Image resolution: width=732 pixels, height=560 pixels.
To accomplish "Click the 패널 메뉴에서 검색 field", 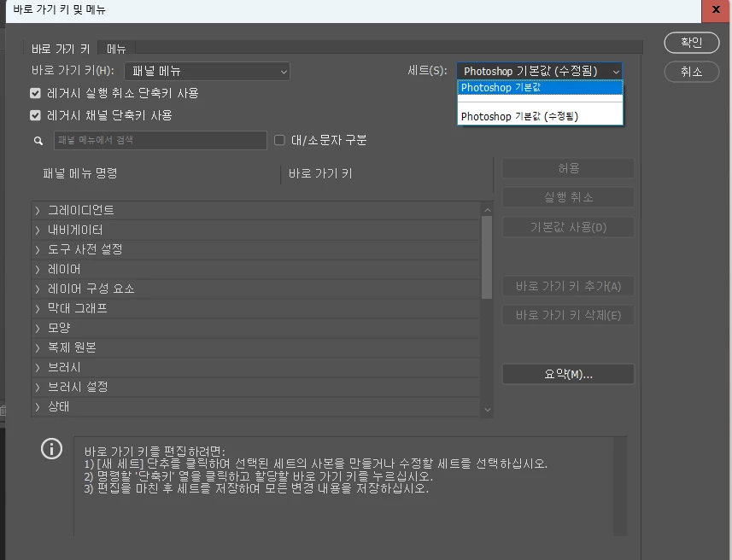I will 160,140.
